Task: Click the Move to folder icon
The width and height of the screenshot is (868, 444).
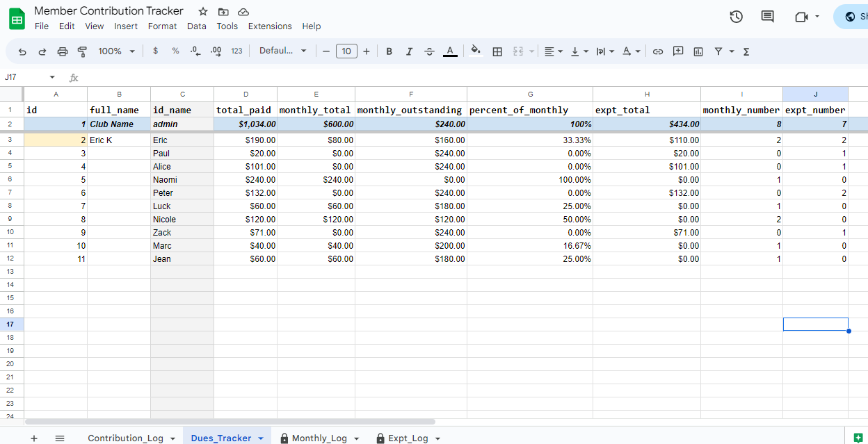Action: [x=223, y=12]
